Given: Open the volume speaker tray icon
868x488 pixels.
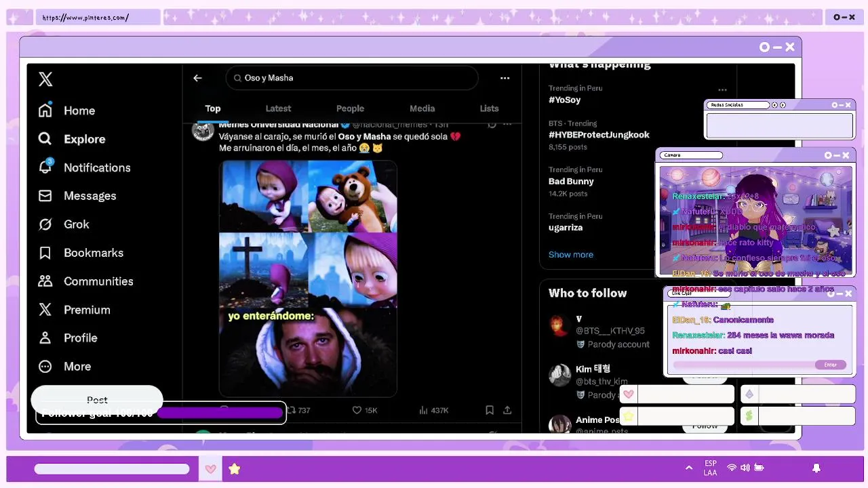Looking at the screenshot, I should [745, 468].
